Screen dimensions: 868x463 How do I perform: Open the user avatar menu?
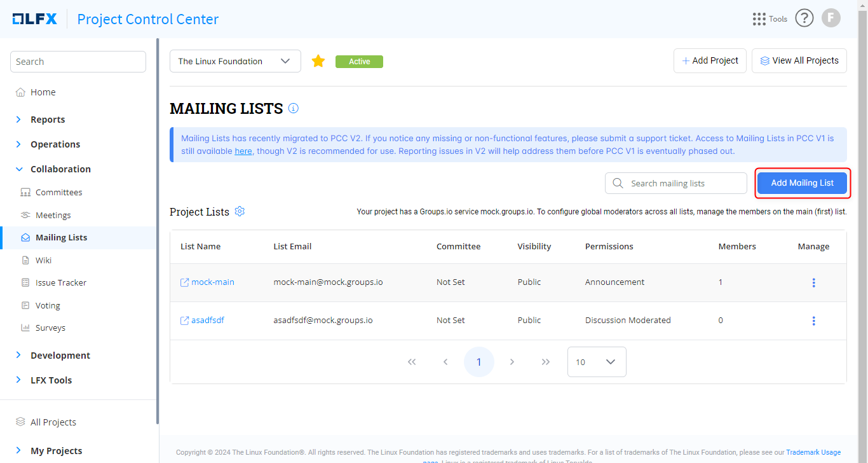[x=831, y=18]
